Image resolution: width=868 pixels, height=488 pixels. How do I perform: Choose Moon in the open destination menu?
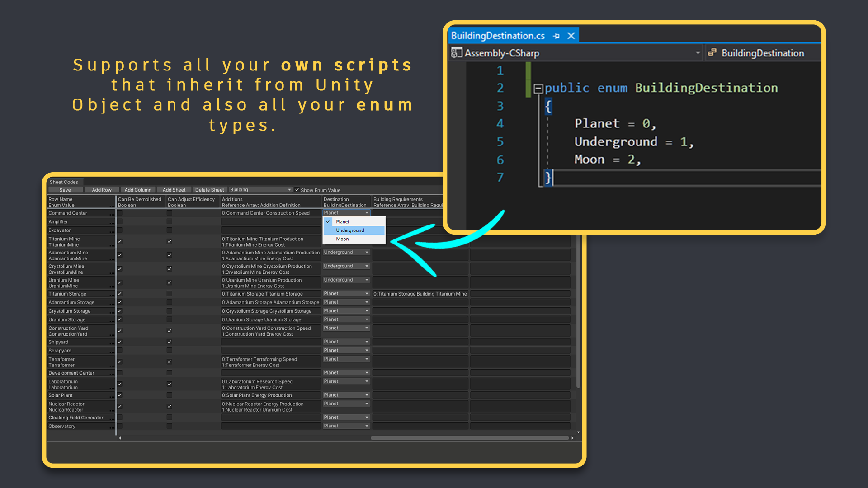pos(354,239)
